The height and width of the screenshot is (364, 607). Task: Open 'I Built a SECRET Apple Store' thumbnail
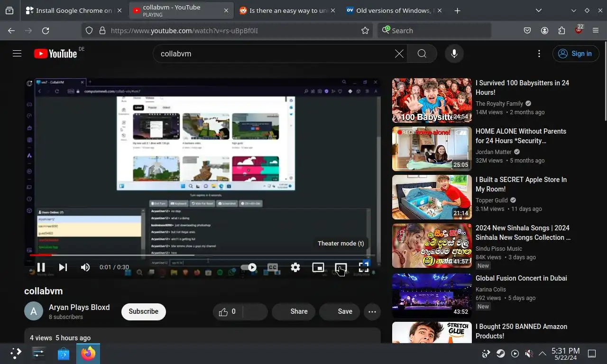pos(432,197)
